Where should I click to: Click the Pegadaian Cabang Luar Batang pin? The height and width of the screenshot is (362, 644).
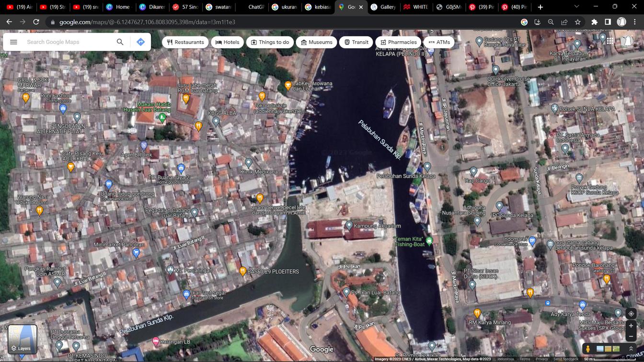tap(195, 212)
